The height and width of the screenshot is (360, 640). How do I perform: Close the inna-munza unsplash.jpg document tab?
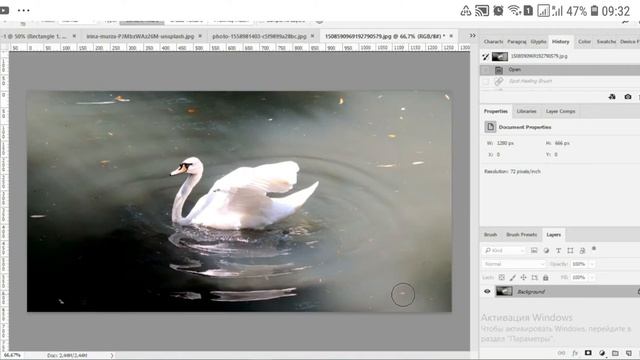[200, 36]
